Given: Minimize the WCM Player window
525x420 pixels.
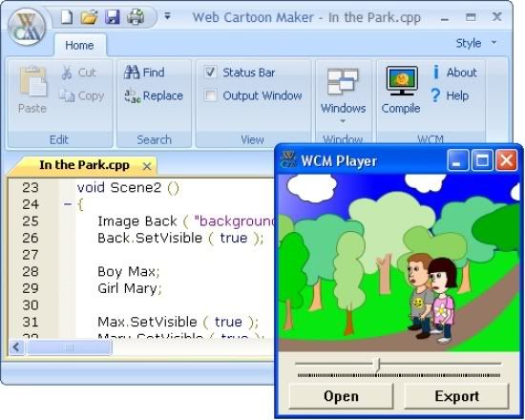Looking at the screenshot, I should (x=456, y=160).
